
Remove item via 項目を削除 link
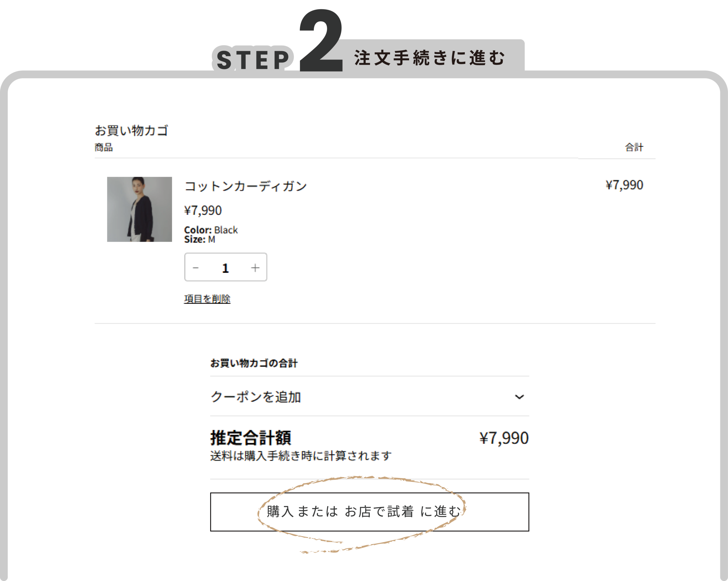[x=207, y=299]
